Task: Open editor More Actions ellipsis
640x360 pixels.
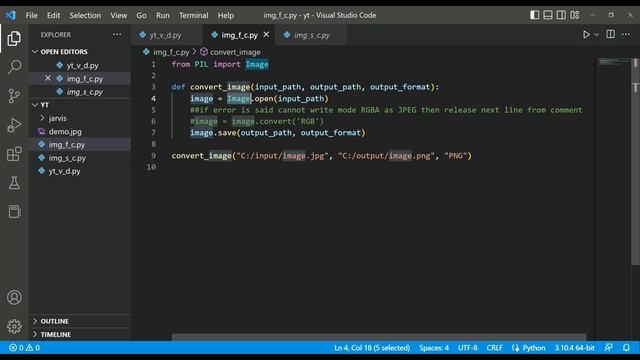Action: pyautogui.click(x=626, y=34)
